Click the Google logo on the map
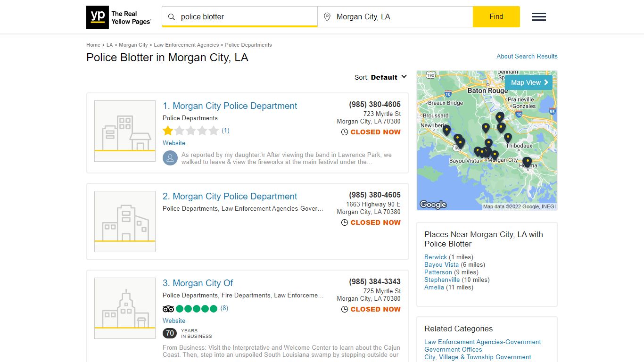The width and height of the screenshot is (644, 362). pyautogui.click(x=433, y=205)
